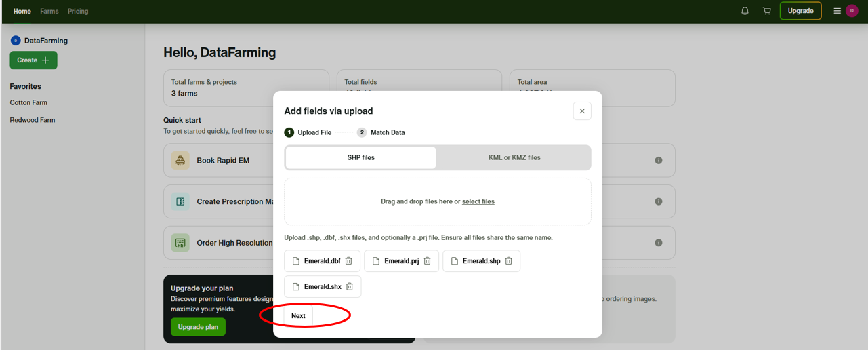Click the drag and drop upload area
This screenshot has height=350, width=868.
438,201
